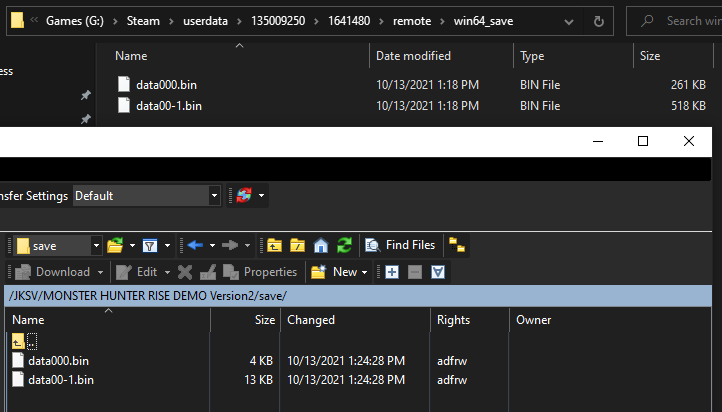Screen dimensions: 722x412
Task: Click the 4 KB size cell
Action: point(261,361)
